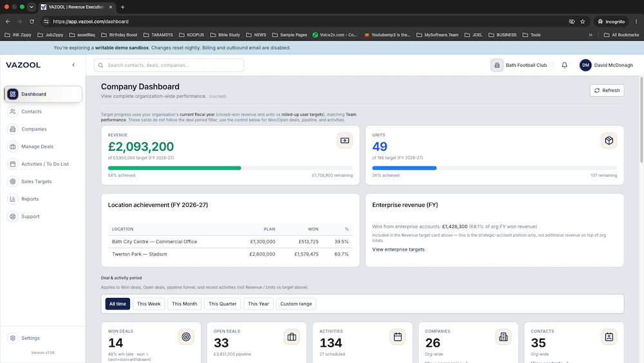
Task: Click the Settings gear in sidebar
Action: [x=13, y=338]
